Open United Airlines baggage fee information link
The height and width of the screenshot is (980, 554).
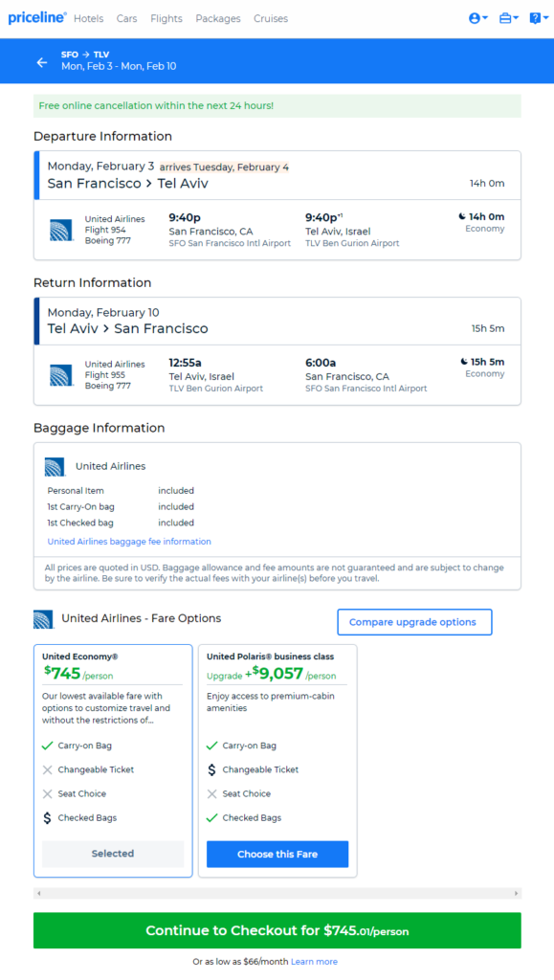tap(129, 542)
